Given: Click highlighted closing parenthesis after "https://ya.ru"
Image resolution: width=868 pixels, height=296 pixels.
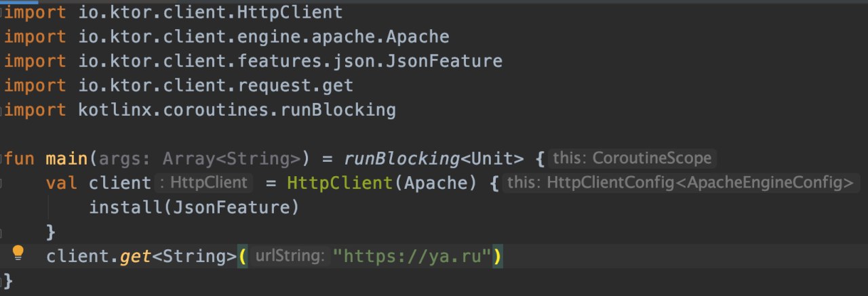Looking at the screenshot, I should 497,257.
